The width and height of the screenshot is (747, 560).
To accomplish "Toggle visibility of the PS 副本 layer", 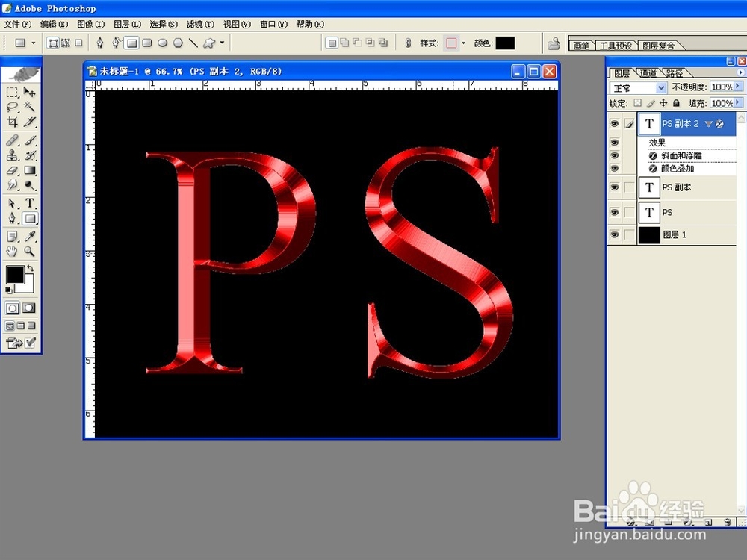I will pyautogui.click(x=616, y=187).
